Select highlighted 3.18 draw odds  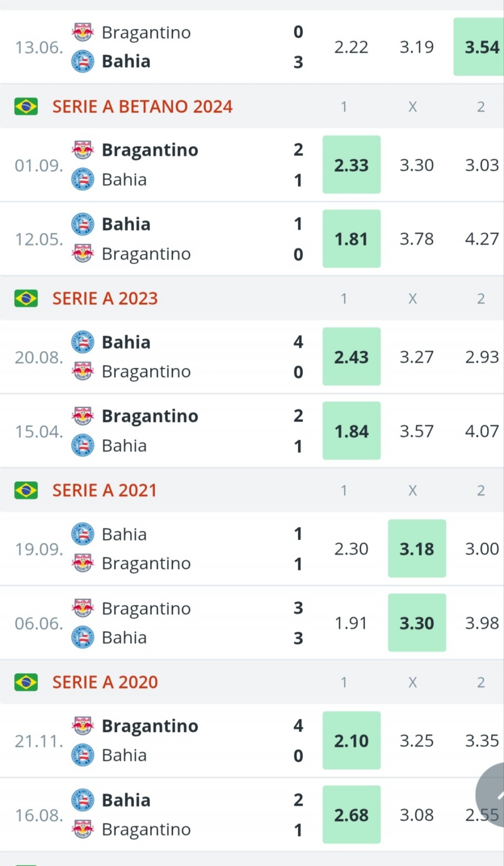[417, 549]
